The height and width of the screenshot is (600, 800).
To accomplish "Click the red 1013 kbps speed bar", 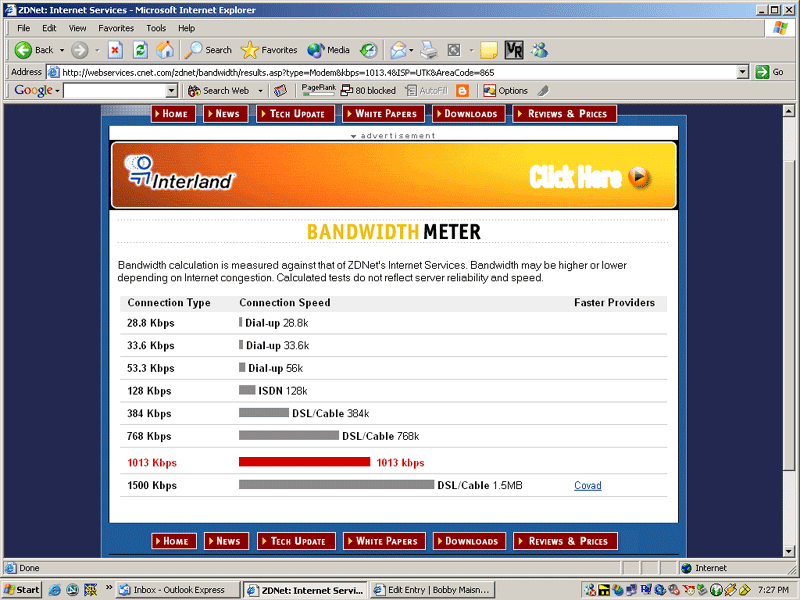I will (x=304, y=462).
